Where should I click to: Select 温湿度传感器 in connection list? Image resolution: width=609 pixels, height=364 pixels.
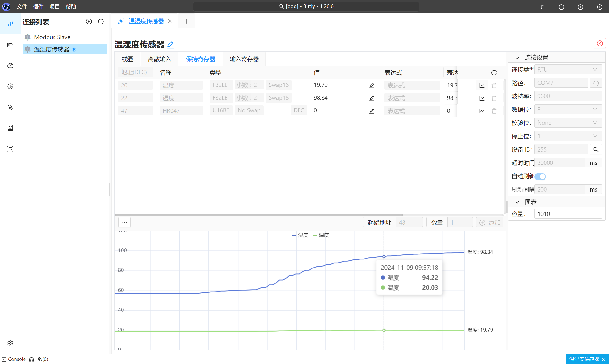coord(65,49)
